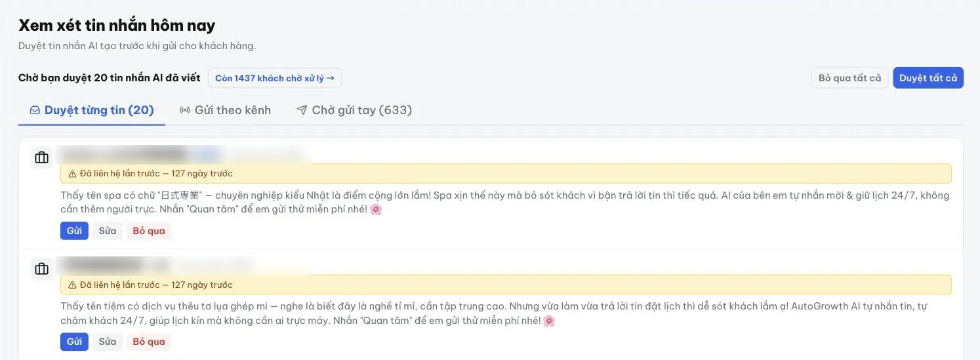Send the 日式專業 spa message with Gửi
Image resolution: width=980 pixels, height=360 pixels.
(x=74, y=231)
